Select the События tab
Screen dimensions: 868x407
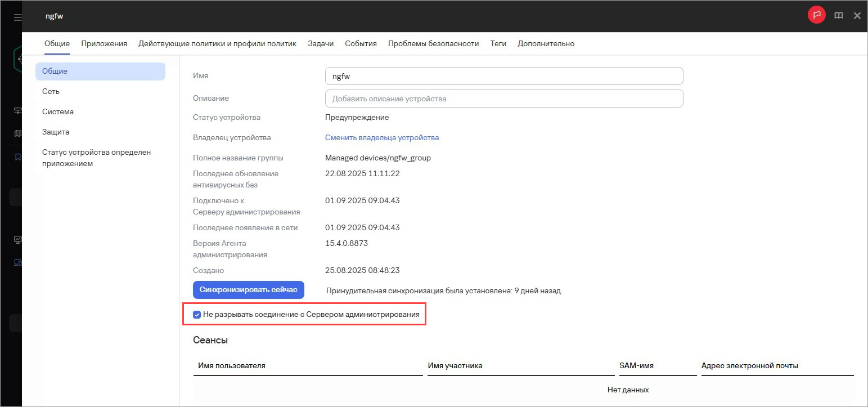tap(361, 43)
